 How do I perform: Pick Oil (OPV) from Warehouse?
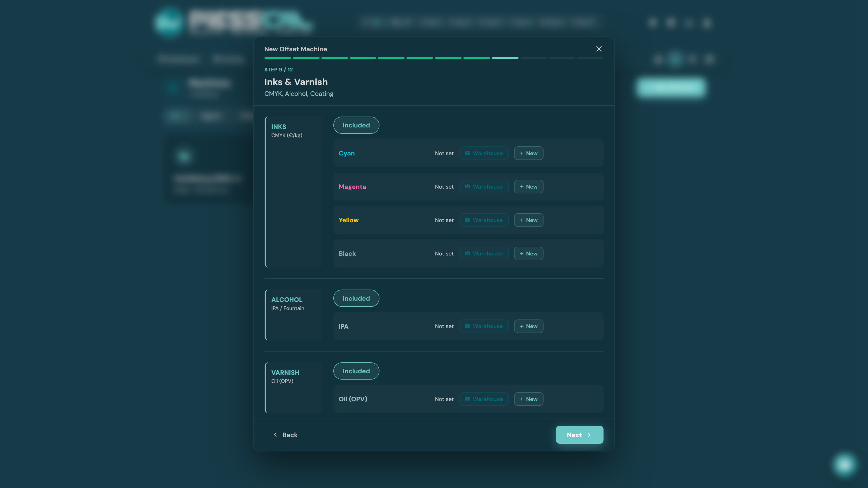484,399
